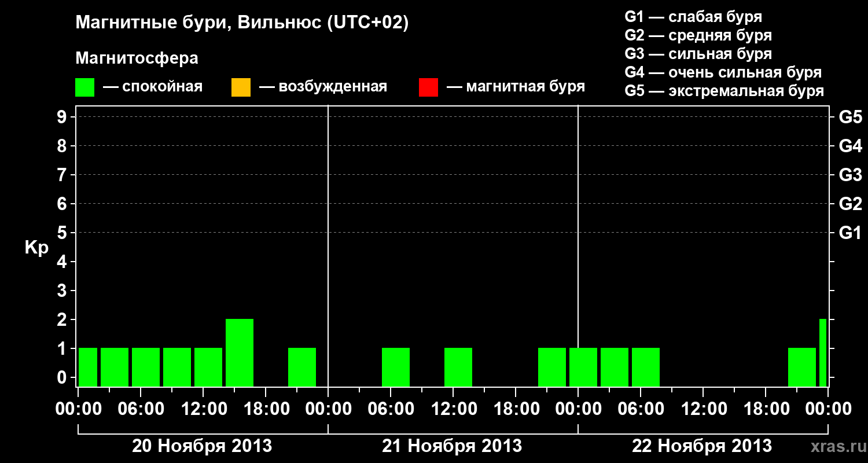The height and width of the screenshot is (463, 868).
Task: Click the '06:00' label under 20 November
Action: (141, 409)
